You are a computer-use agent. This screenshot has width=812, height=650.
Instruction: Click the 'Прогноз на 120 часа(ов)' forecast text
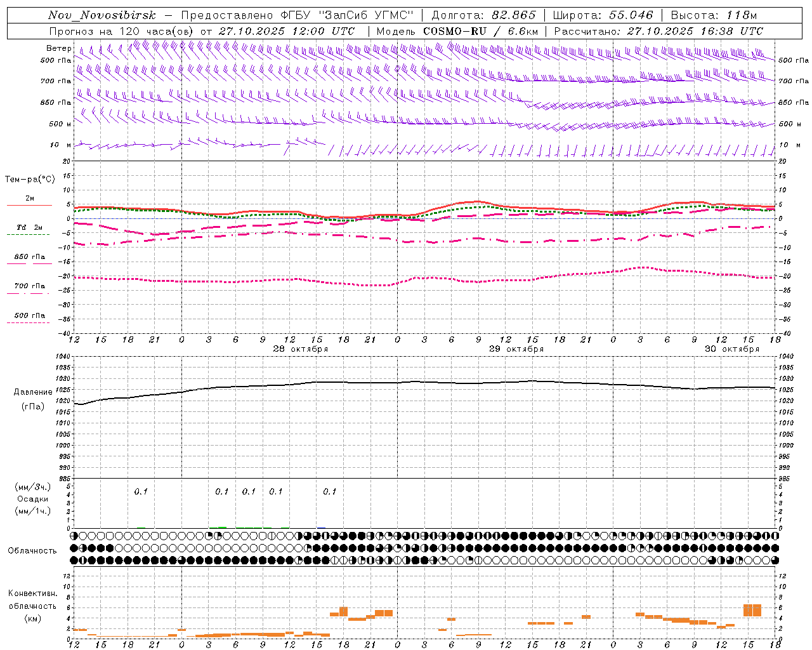click(x=122, y=31)
